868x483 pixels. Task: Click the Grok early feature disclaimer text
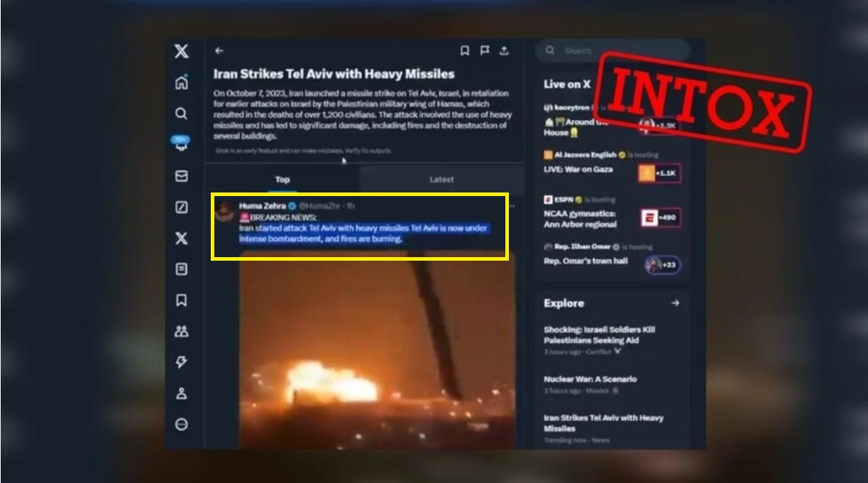pos(304,151)
